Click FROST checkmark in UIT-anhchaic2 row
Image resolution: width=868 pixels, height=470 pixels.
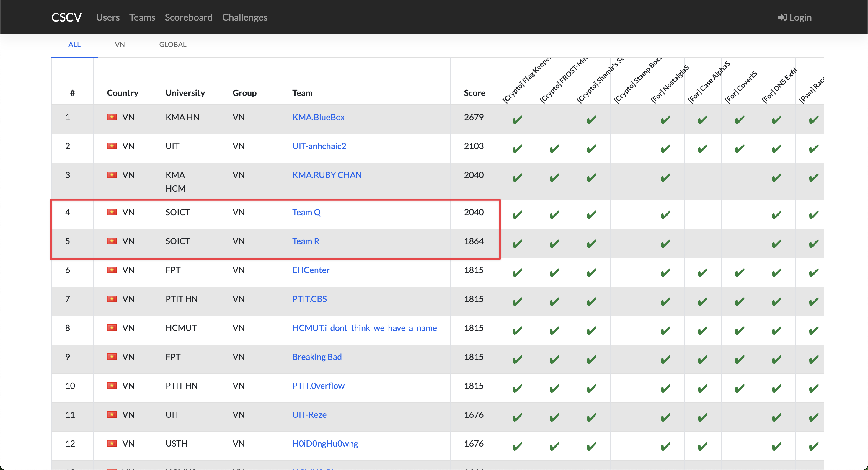pos(554,148)
